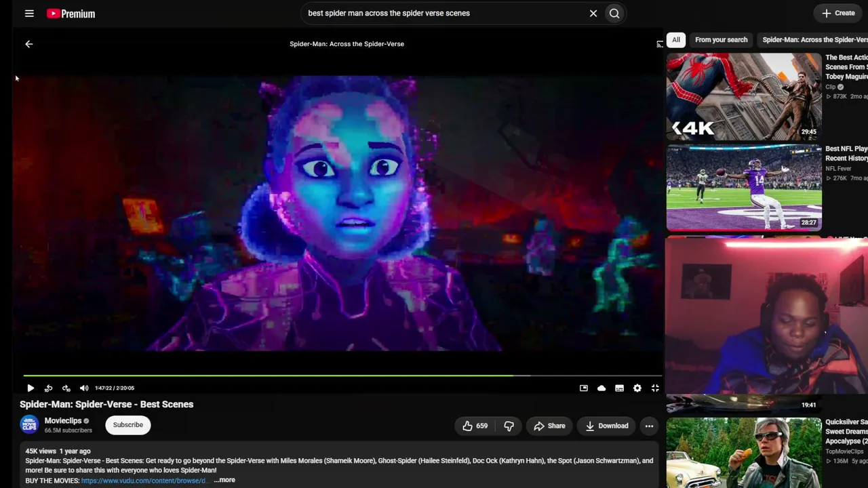Screen dimensions: 868x488
Task: Share this video
Action: 549,426
